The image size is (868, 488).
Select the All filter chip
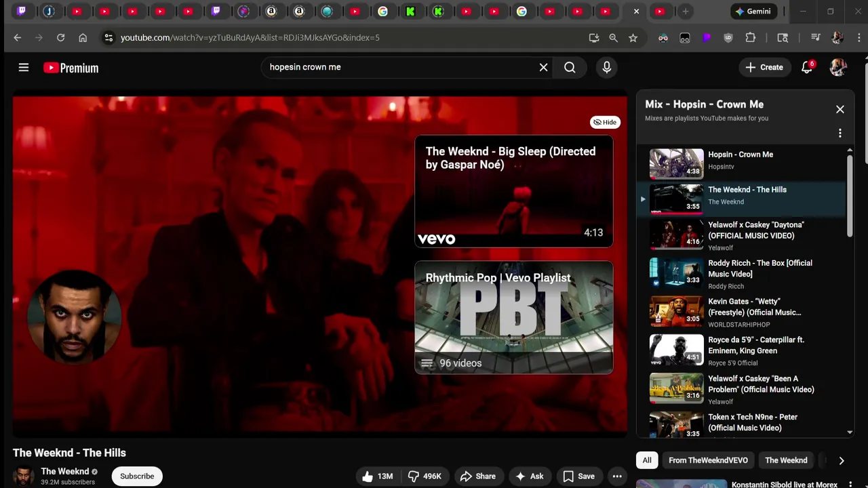tap(647, 460)
